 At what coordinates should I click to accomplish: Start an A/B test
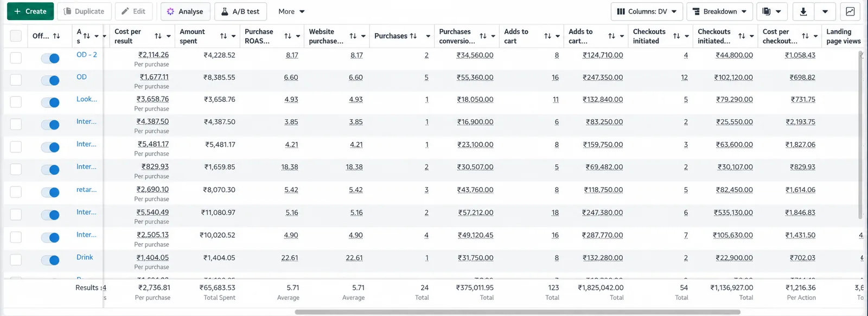pos(241,11)
